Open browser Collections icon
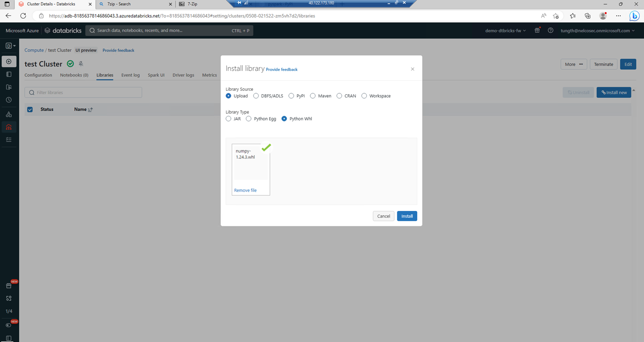The image size is (644, 342). (587, 16)
